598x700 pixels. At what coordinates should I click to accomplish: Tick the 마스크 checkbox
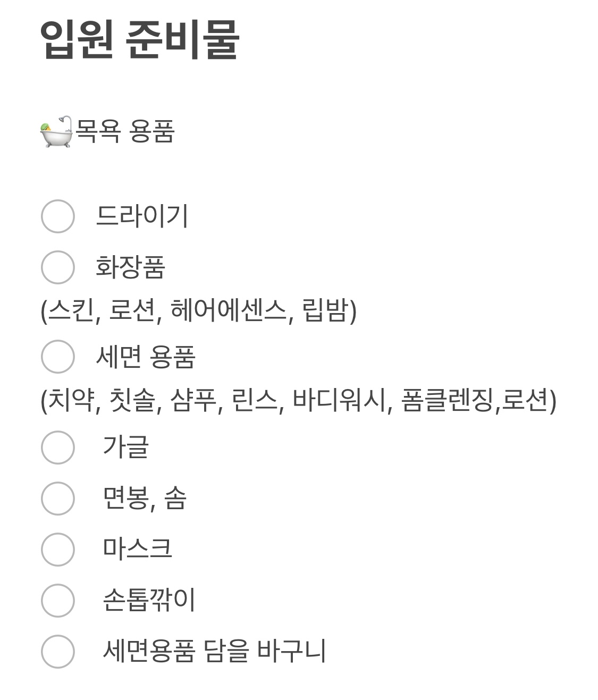(57, 549)
